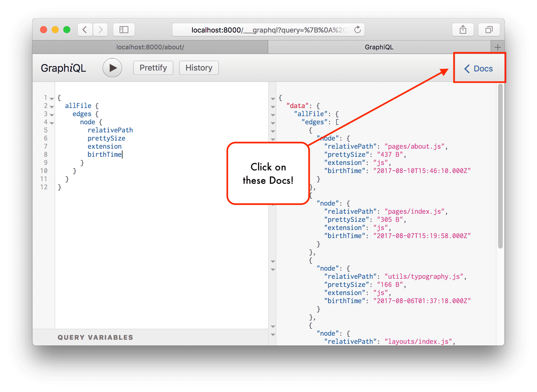Screen dimensions: 537x392
Task: Click "pages/index.js" value in results
Action: 415,211
